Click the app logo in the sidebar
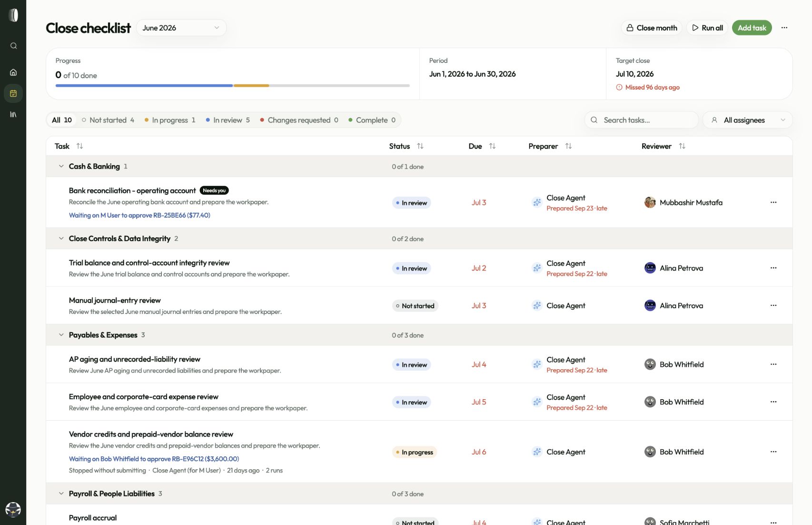 point(13,15)
